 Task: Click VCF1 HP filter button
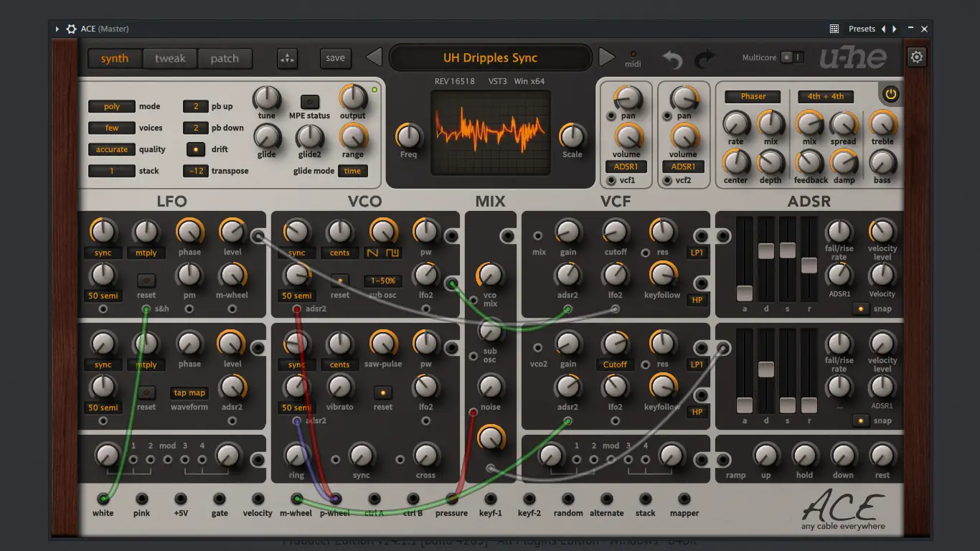(x=697, y=300)
